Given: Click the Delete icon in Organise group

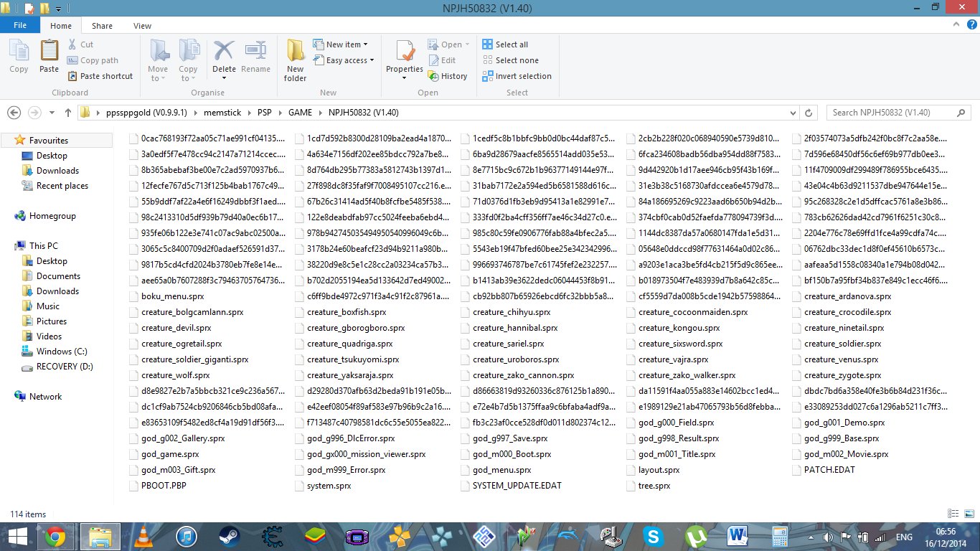Looking at the screenshot, I should click(224, 57).
